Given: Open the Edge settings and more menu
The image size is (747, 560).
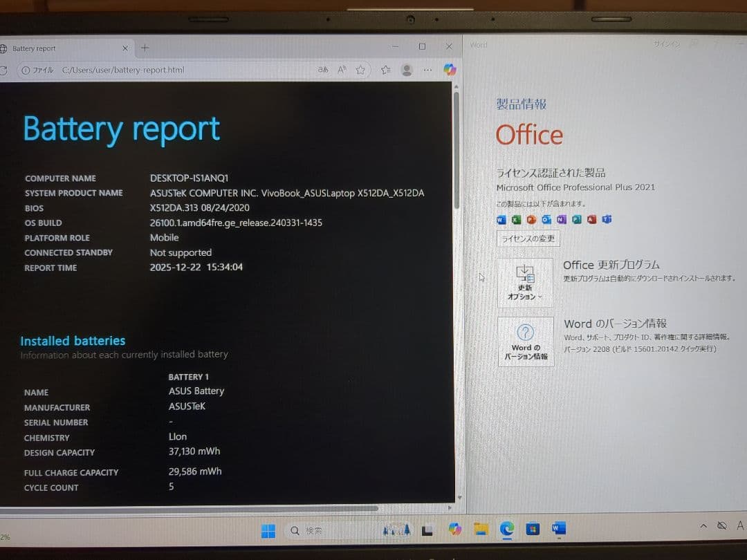Looking at the screenshot, I should coord(427,70).
